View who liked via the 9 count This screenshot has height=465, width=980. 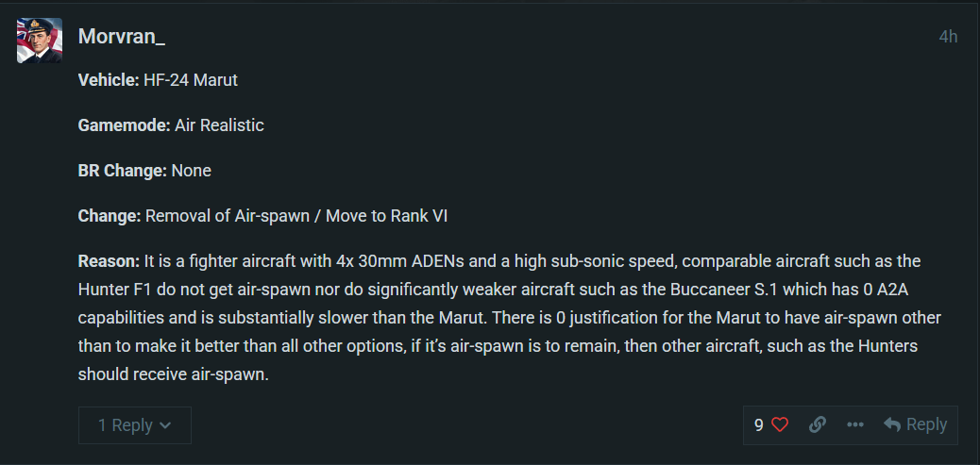759,424
